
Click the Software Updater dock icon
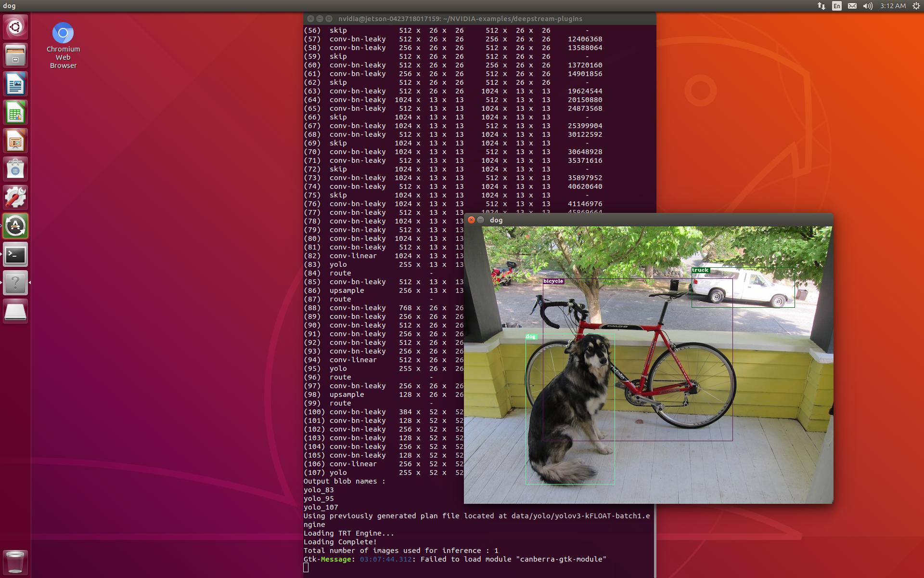(15, 226)
